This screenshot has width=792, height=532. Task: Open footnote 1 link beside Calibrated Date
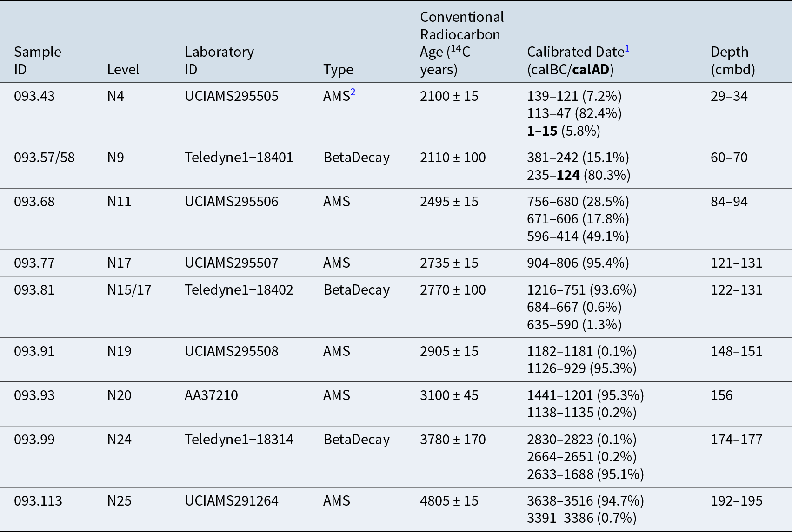[x=627, y=48]
